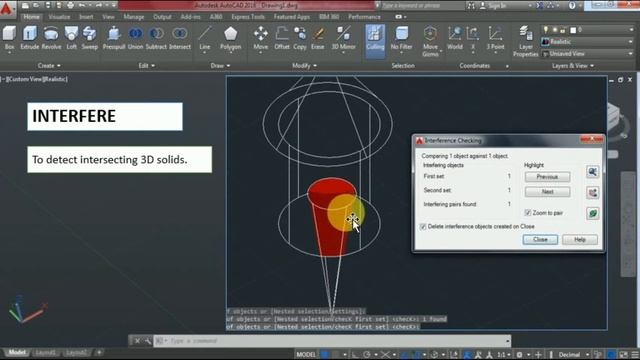Expand the Draw panel dropdown
Screen dimensions: 640x360
[x=220, y=65]
